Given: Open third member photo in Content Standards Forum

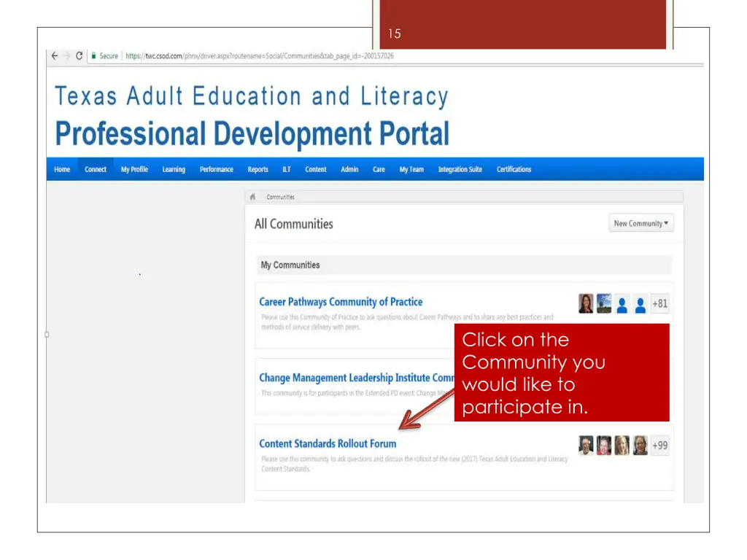Looking at the screenshot, I should click(x=622, y=446).
